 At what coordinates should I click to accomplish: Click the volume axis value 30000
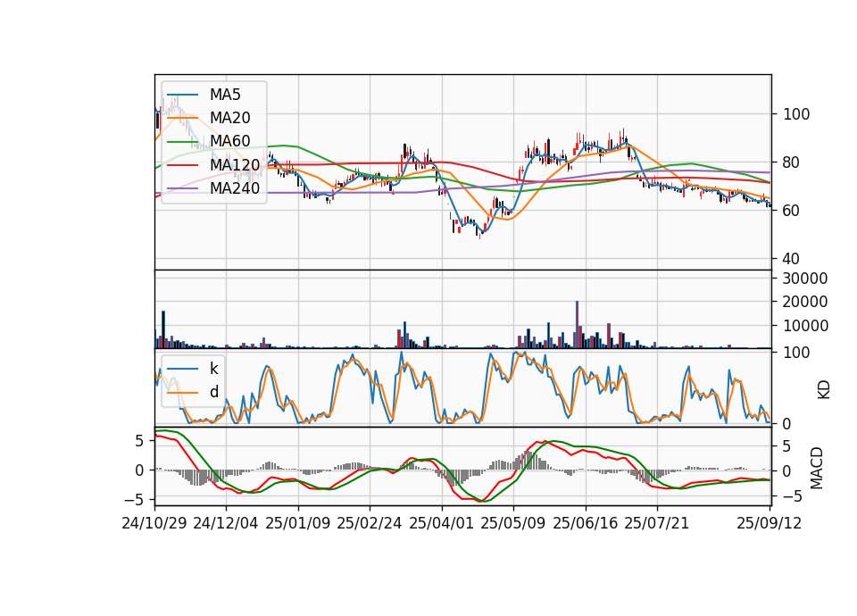tap(805, 279)
